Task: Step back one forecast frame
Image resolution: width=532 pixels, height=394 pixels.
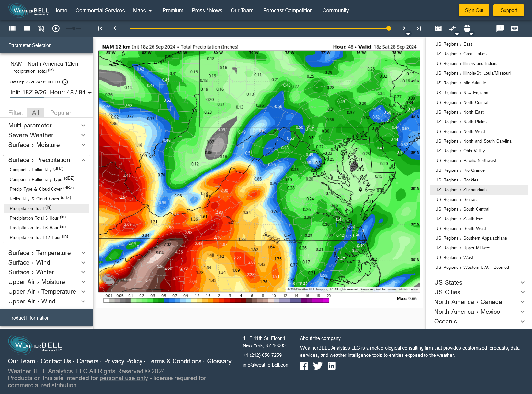Action: pyautogui.click(x=115, y=28)
